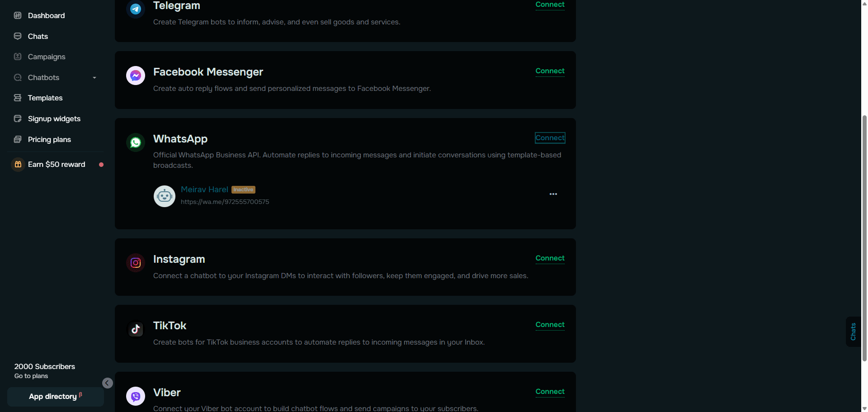Click the scrollbar down arrow
Screen dimensions: 868x412
point(864,408)
